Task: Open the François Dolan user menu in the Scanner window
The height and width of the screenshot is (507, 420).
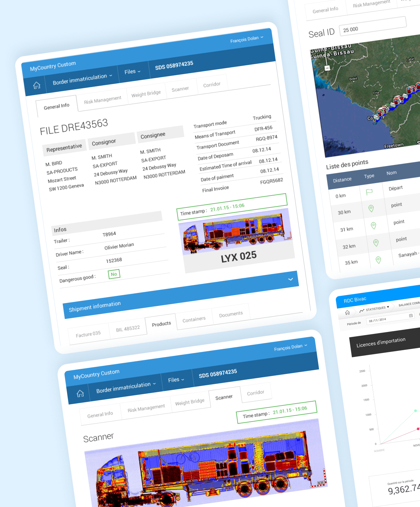Action: pos(291,347)
